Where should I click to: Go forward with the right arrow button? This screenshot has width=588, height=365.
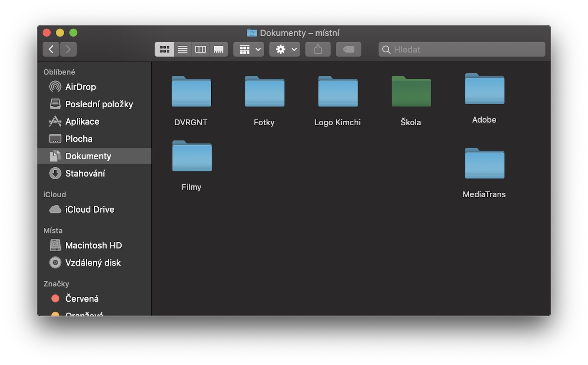click(x=68, y=50)
